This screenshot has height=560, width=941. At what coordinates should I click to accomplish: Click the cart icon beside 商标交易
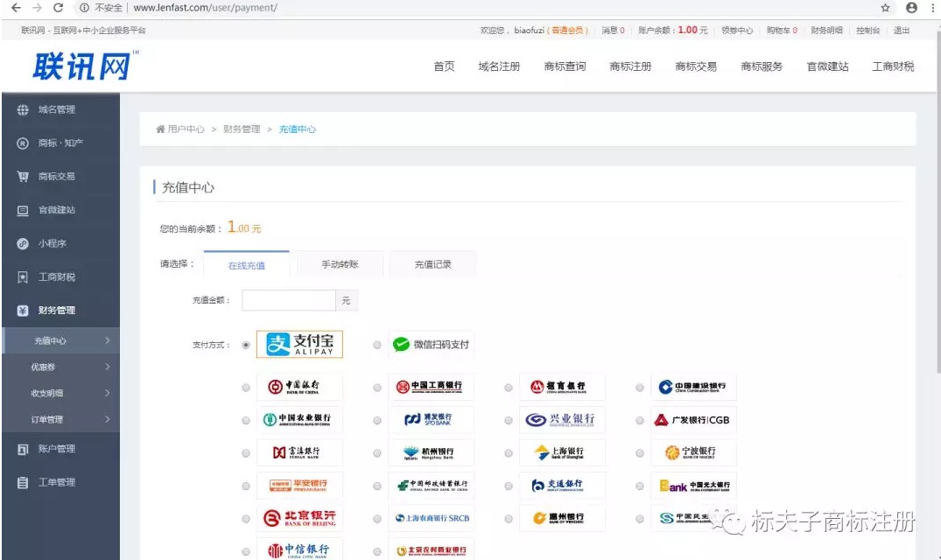23,177
